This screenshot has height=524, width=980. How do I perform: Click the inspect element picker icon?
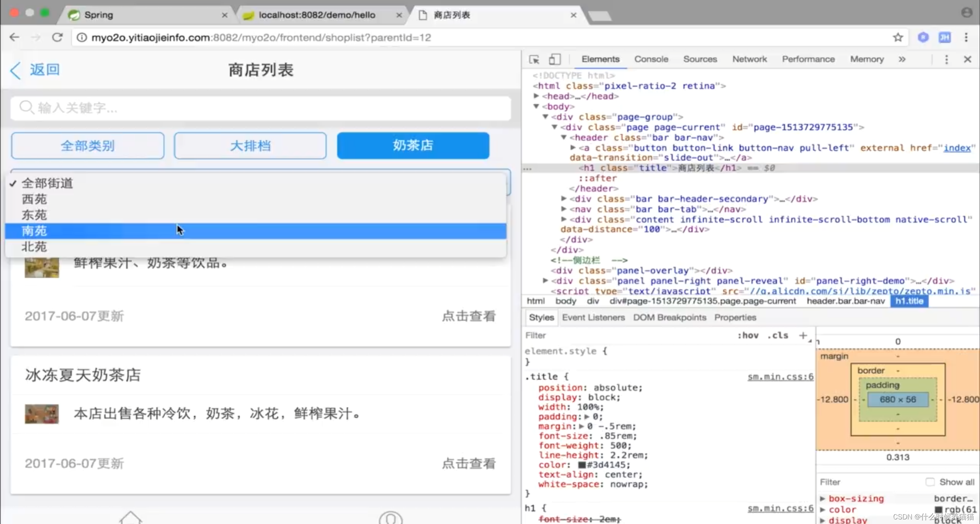pyautogui.click(x=534, y=59)
